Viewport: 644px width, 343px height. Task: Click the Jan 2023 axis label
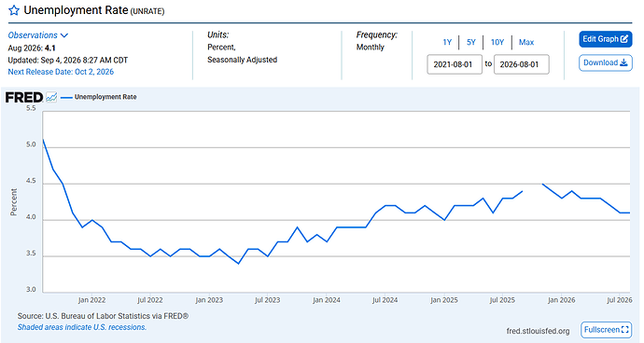coord(209,300)
